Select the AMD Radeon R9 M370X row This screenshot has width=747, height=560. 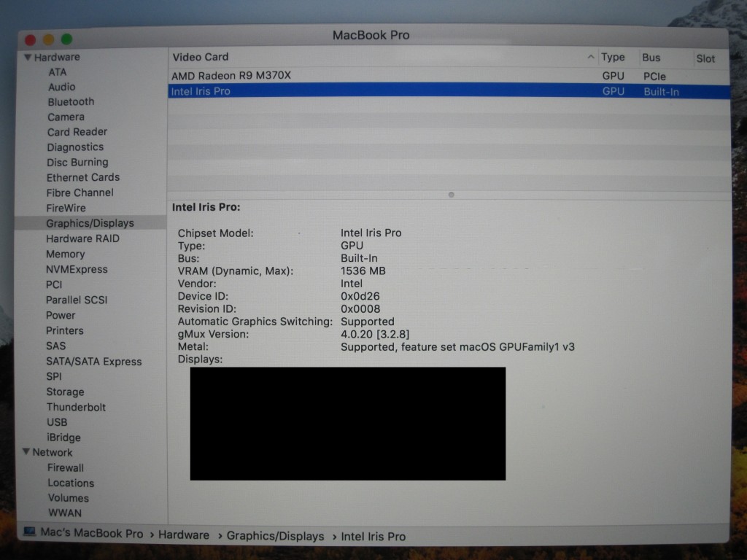[449, 76]
